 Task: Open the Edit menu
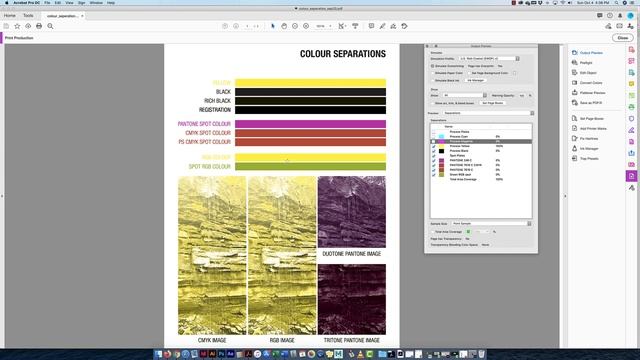point(58,3)
